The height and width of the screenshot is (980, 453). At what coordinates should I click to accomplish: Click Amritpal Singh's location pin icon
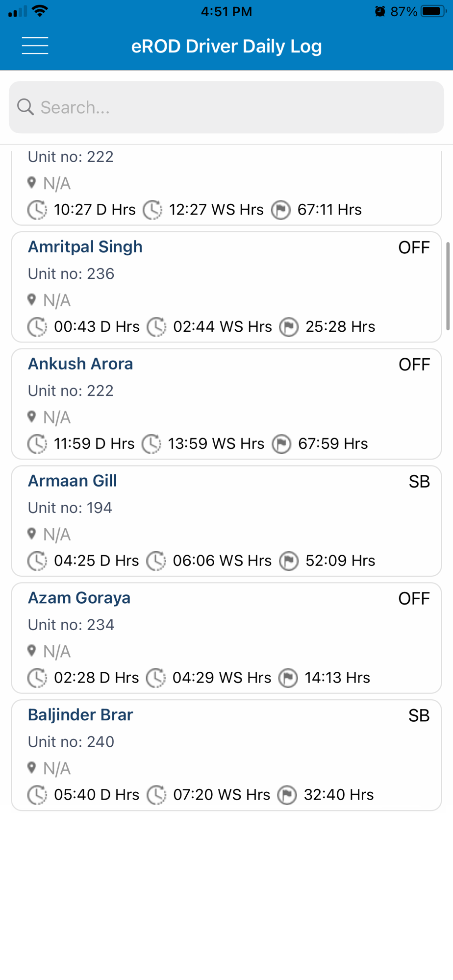click(32, 299)
